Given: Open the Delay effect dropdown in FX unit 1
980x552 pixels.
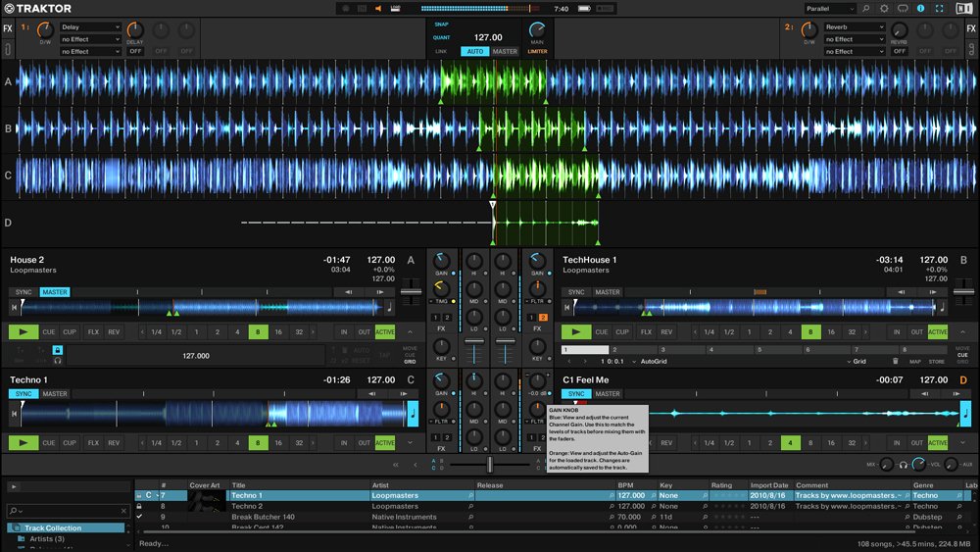Looking at the screenshot, I should click(x=90, y=27).
